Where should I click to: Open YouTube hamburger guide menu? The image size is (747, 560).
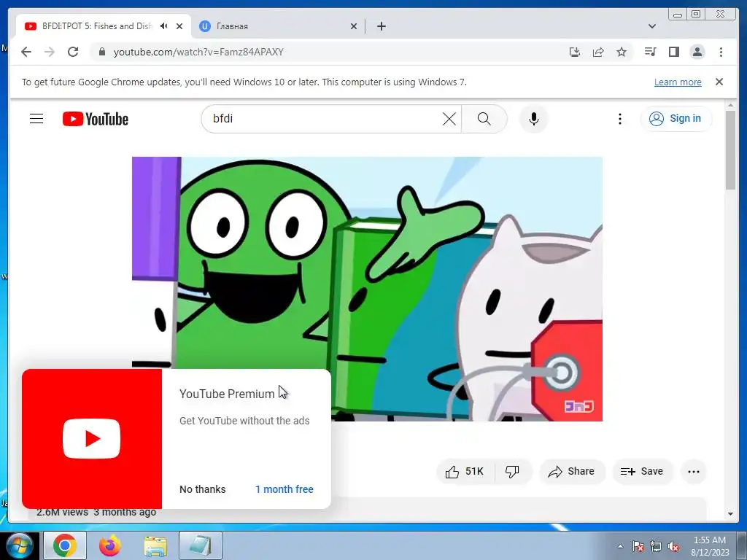point(36,119)
